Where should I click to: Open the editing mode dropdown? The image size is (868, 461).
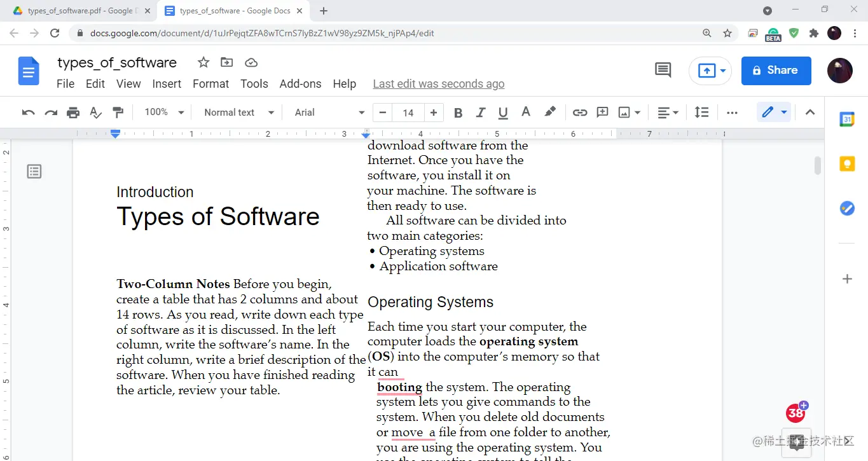coord(774,113)
